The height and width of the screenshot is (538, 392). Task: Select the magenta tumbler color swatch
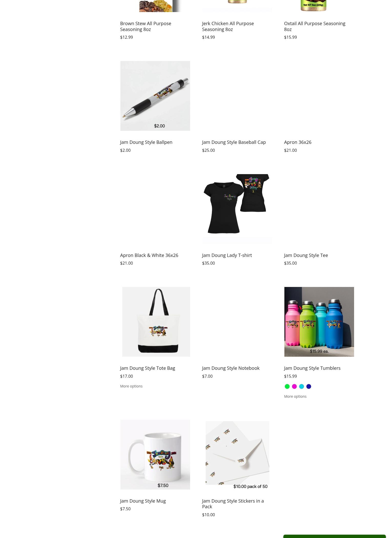(294, 386)
